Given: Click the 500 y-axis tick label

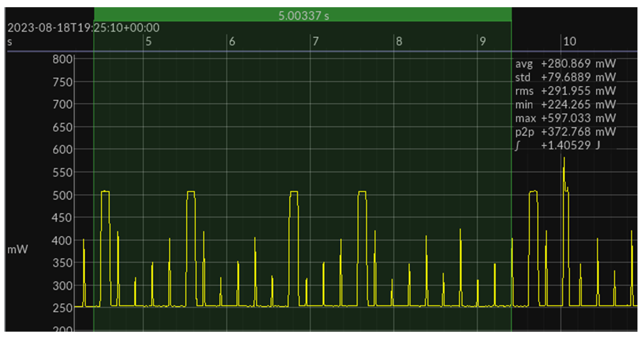Looking at the screenshot, I should click(x=62, y=195).
